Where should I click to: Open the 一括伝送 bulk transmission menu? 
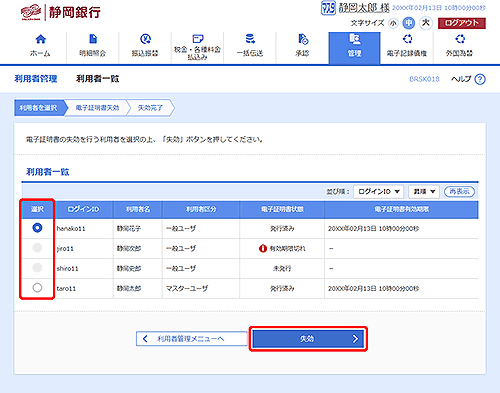[250, 47]
